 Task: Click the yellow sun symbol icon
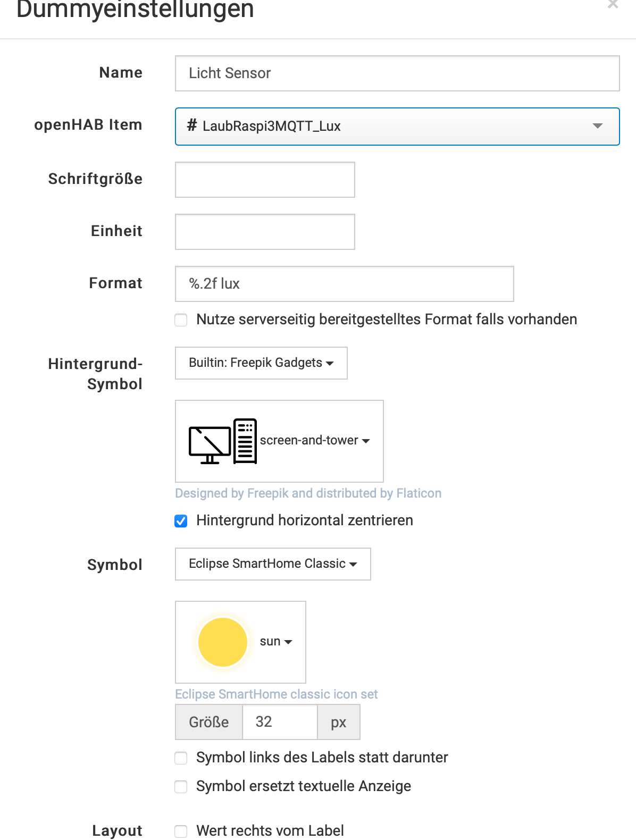[x=223, y=642]
